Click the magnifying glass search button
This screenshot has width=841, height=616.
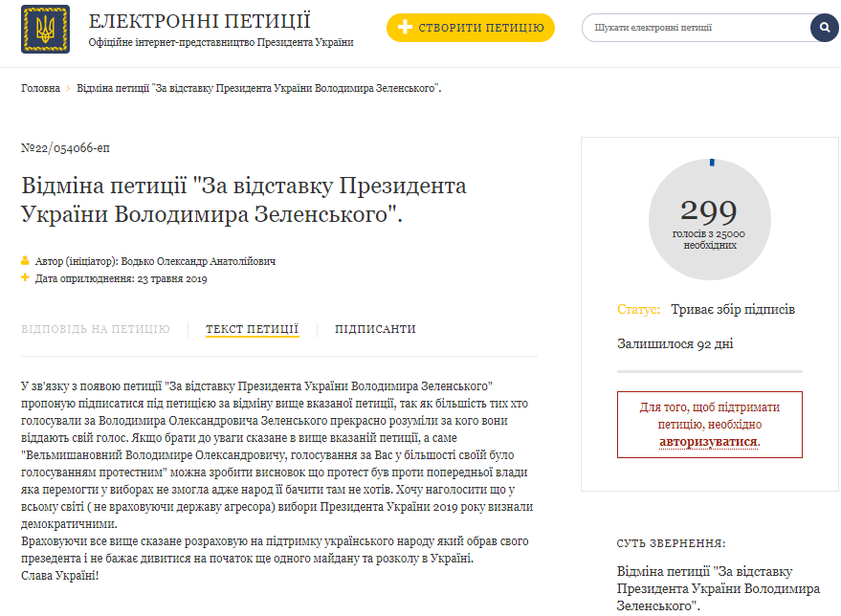(824, 28)
